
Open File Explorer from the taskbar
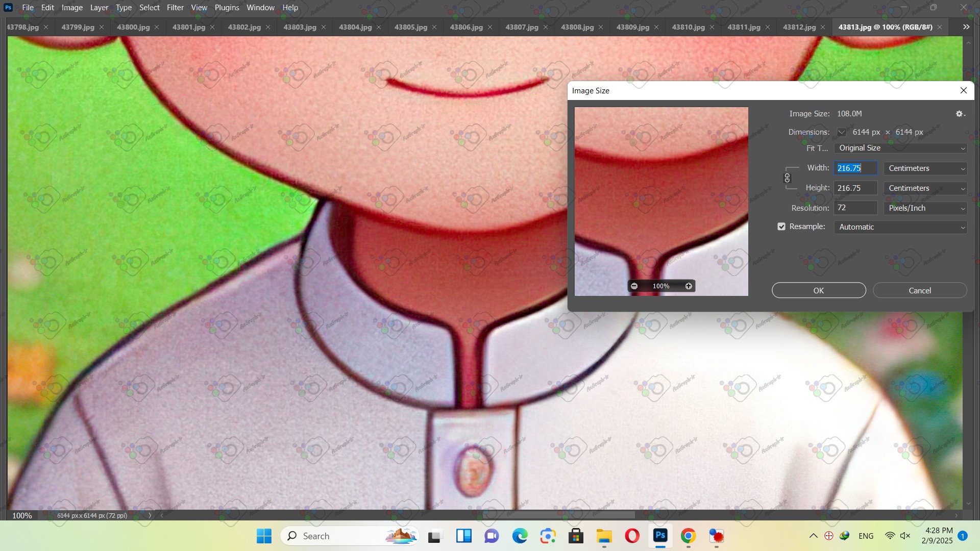point(604,536)
